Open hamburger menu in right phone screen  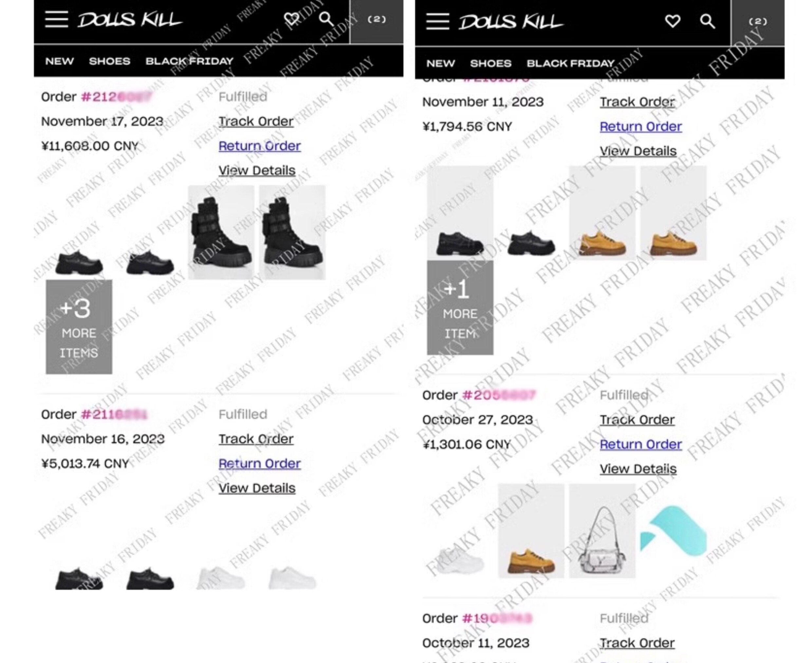[x=437, y=21]
